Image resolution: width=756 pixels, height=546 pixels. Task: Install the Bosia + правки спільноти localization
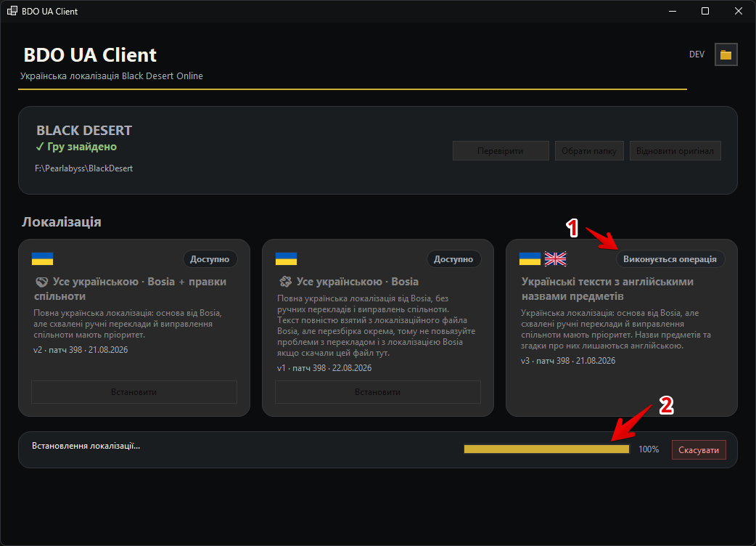tap(134, 392)
